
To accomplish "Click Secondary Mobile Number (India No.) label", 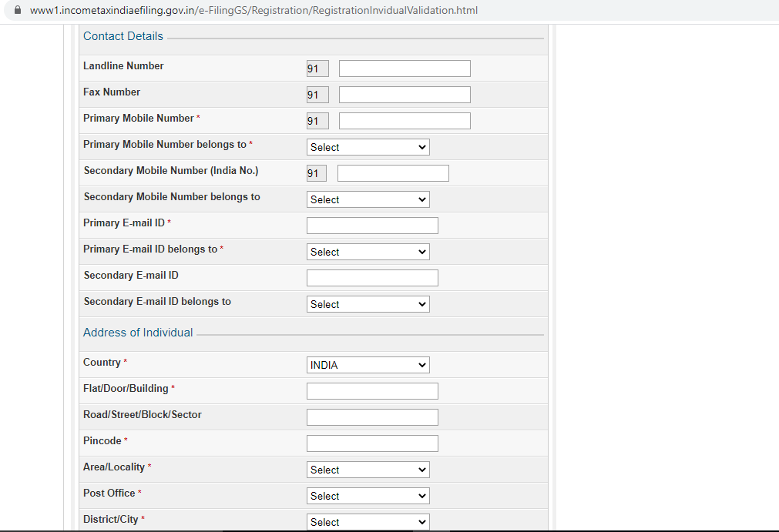I will point(171,171).
